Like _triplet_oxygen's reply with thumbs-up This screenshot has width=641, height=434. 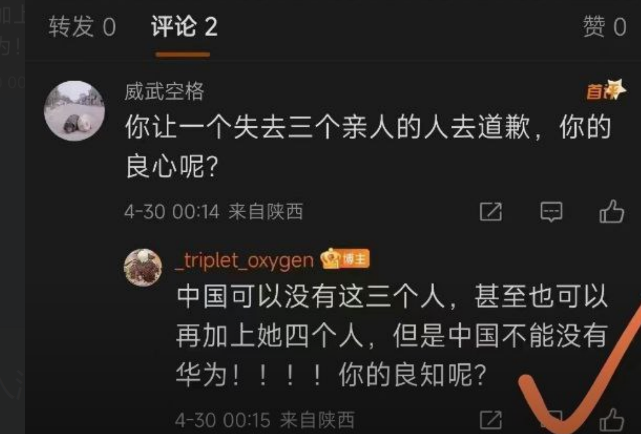612,420
